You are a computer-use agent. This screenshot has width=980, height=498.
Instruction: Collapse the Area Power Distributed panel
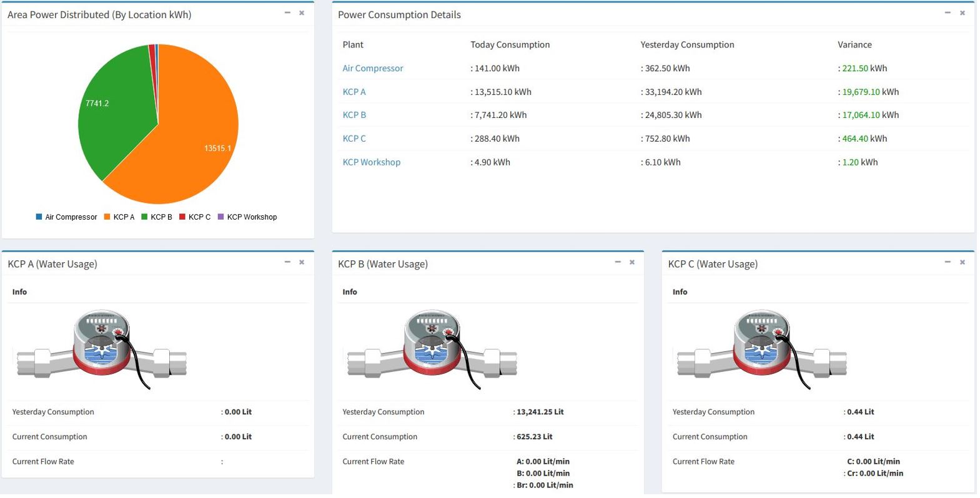pos(287,12)
